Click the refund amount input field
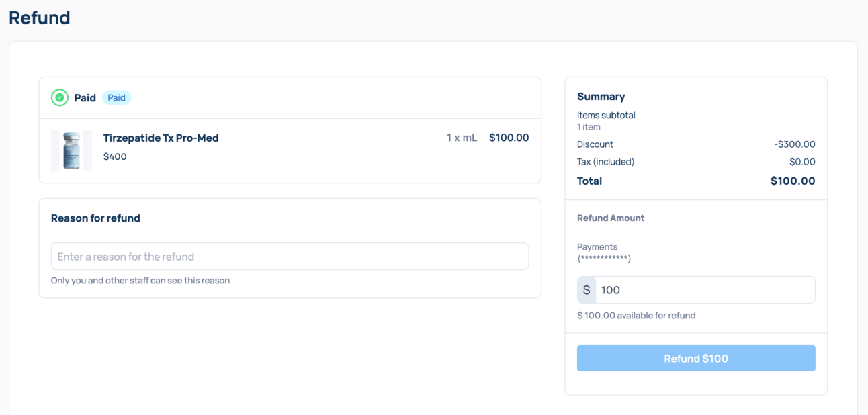868x415 pixels. point(704,290)
